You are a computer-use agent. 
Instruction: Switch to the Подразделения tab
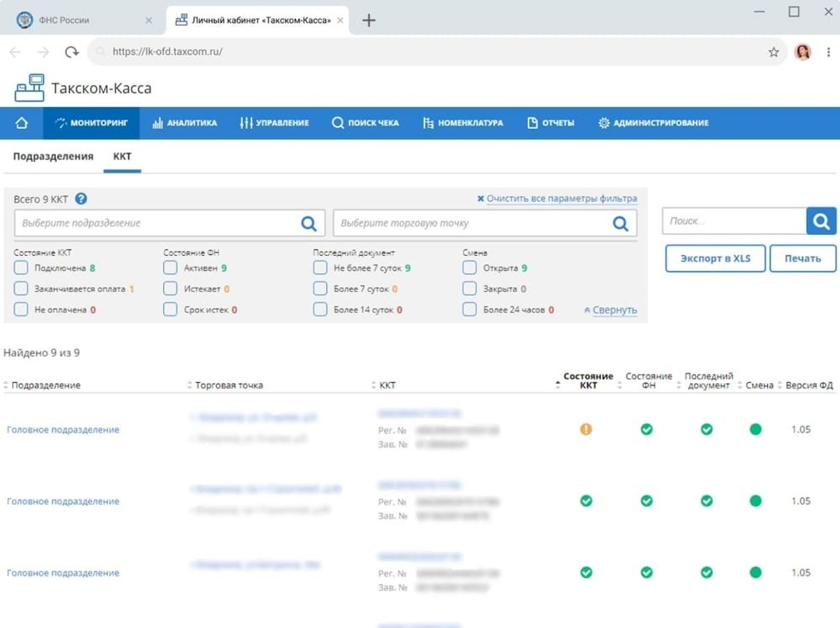[53, 156]
